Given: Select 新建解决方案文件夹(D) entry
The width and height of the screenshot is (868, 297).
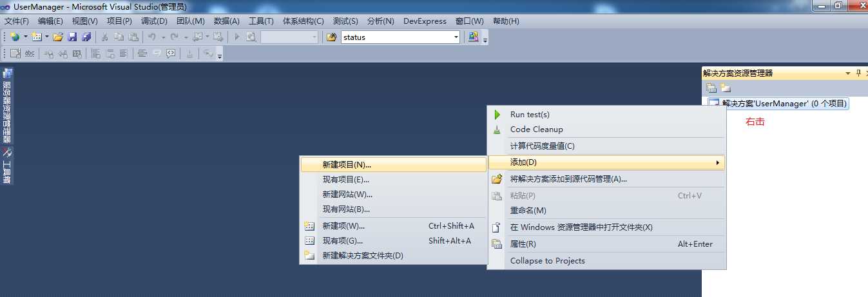Looking at the screenshot, I should point(394,256).
